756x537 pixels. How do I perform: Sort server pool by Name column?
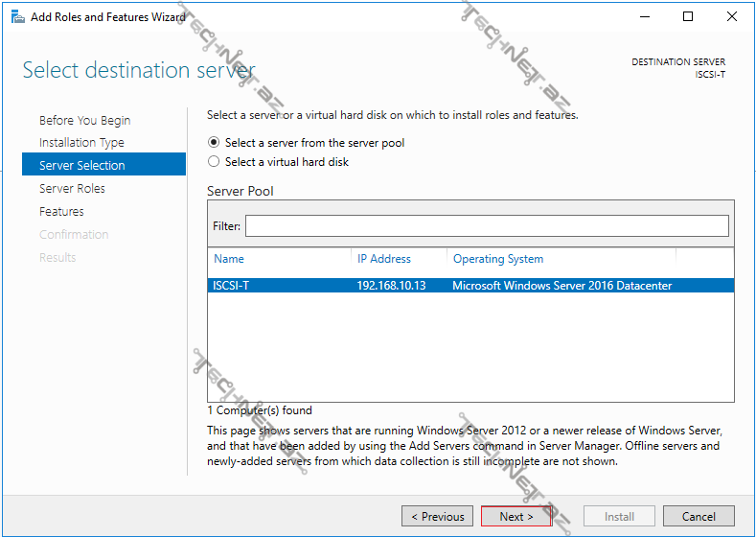pos(229,259)
